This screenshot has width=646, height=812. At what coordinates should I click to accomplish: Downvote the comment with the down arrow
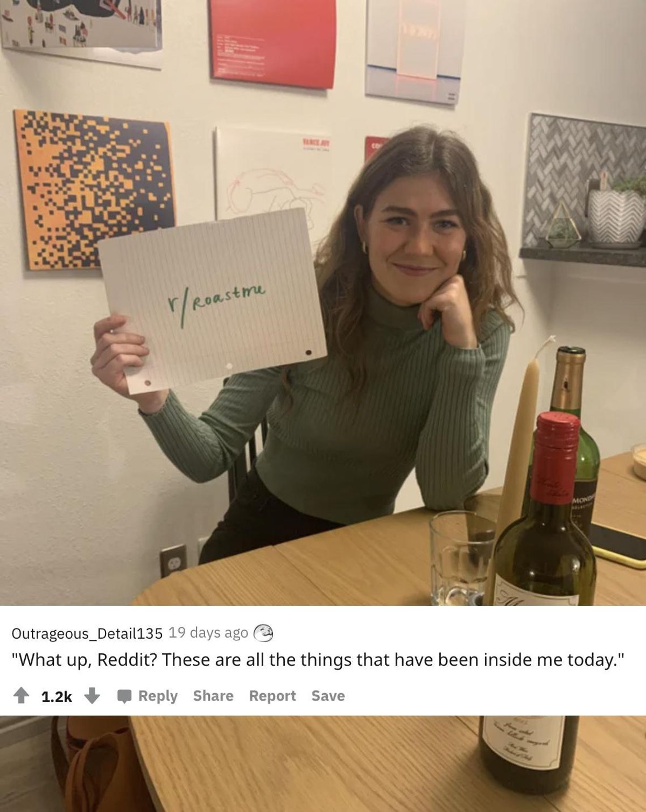[x=92, y=696]
